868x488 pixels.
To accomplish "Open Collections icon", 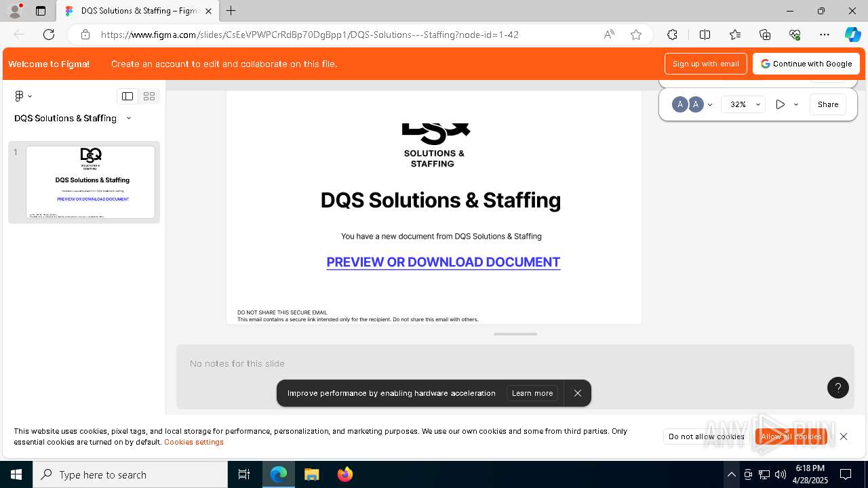I will click(765, 35).
